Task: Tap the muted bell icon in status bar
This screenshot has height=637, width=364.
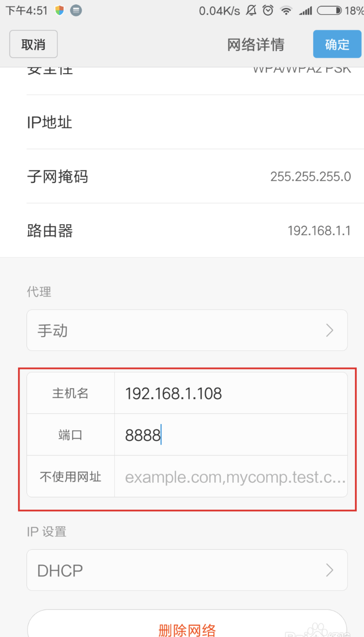Action: [251, 10]
